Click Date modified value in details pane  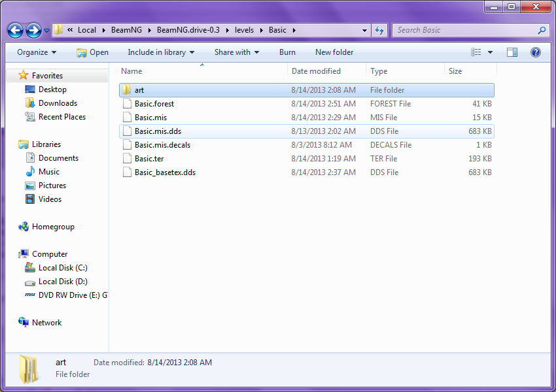[x=180, y=363]
